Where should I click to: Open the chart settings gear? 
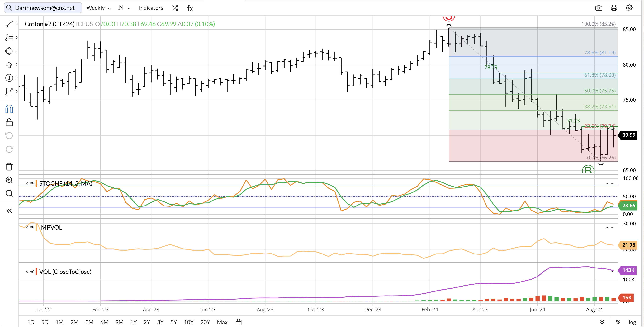[629, 8]
